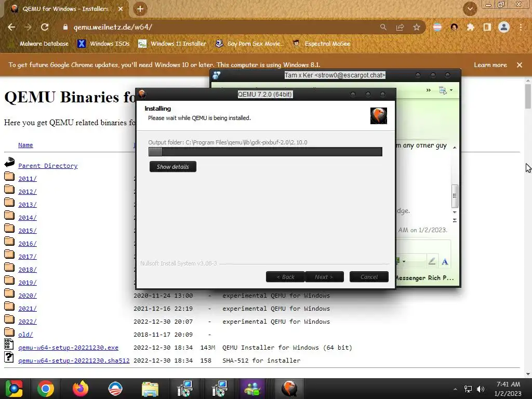Open the search icon in the address bar
Viewport: 532px width, 399px height.
click(383, 27)
